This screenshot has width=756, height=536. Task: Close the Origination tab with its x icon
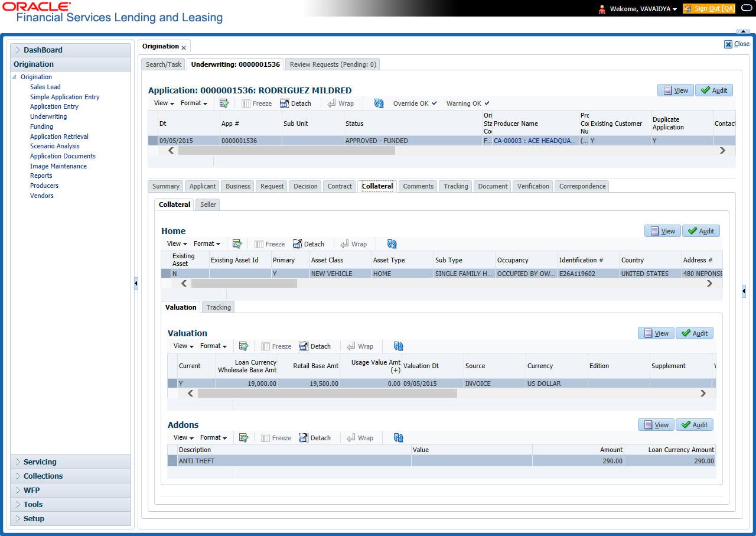pos(184,47)
